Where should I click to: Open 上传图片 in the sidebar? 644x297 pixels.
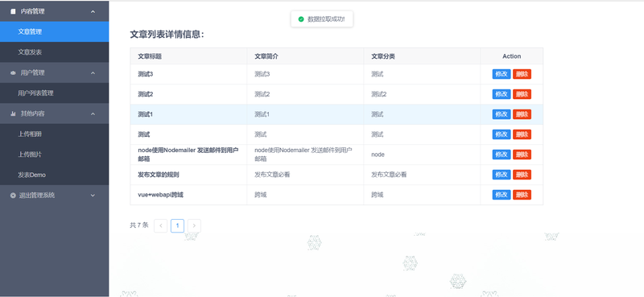pos(54,155)
